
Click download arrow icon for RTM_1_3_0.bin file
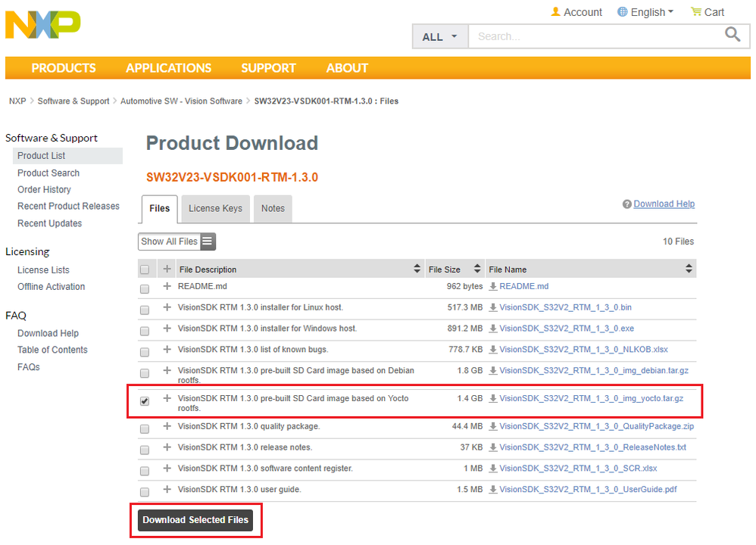coord(493,307)
